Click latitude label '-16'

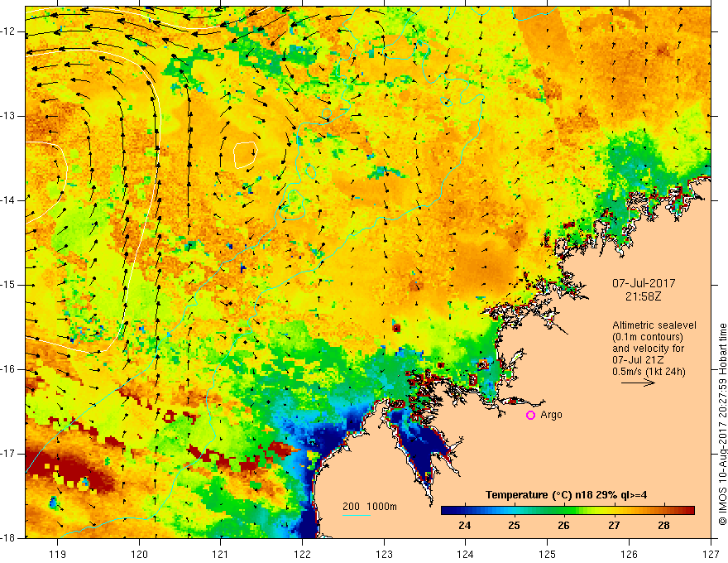click(x=9, y=370)
